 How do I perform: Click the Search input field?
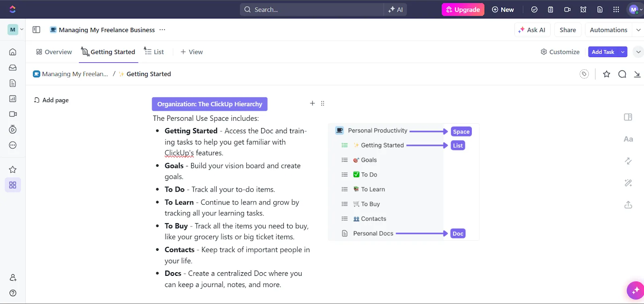click(x=312, y=10)
